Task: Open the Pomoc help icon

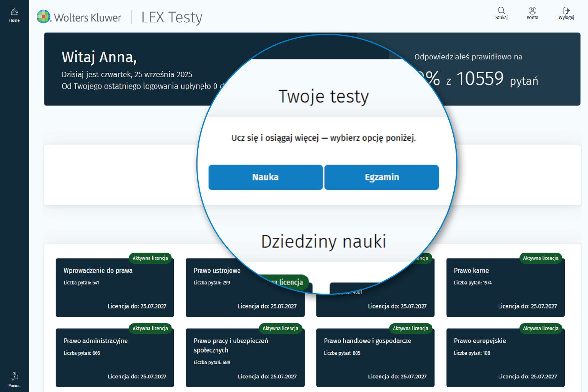Action: (x=14, y=379)
